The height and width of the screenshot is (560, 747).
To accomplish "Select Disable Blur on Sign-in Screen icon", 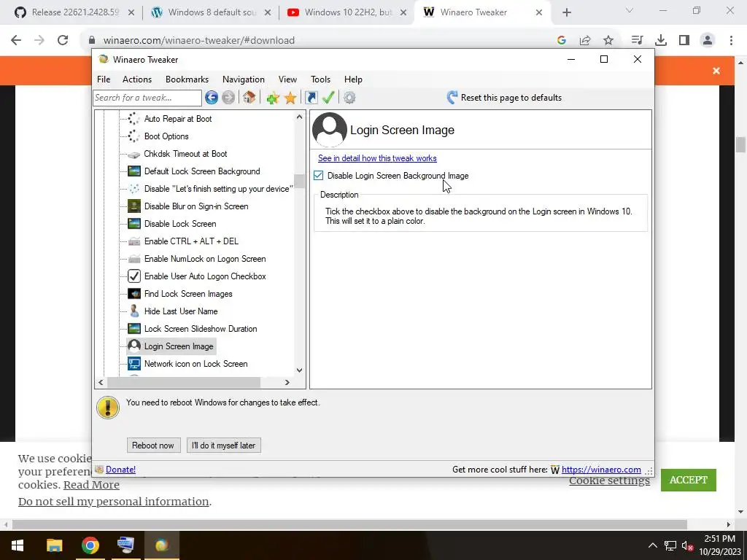I will coord(134,206).
